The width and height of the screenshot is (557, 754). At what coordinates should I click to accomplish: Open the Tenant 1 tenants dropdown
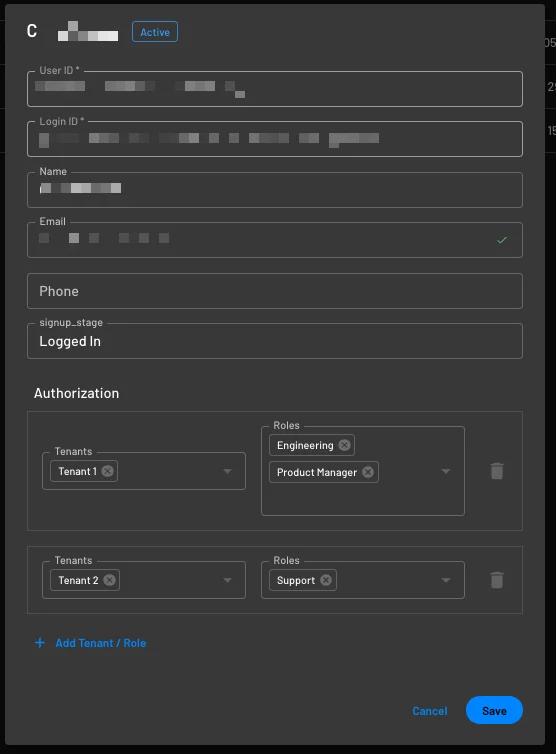[228, 471]
